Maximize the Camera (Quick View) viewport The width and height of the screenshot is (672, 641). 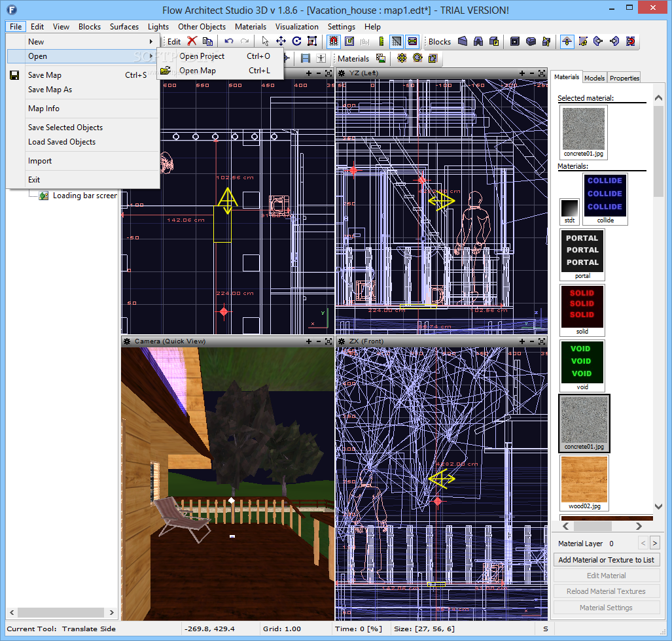328,341
